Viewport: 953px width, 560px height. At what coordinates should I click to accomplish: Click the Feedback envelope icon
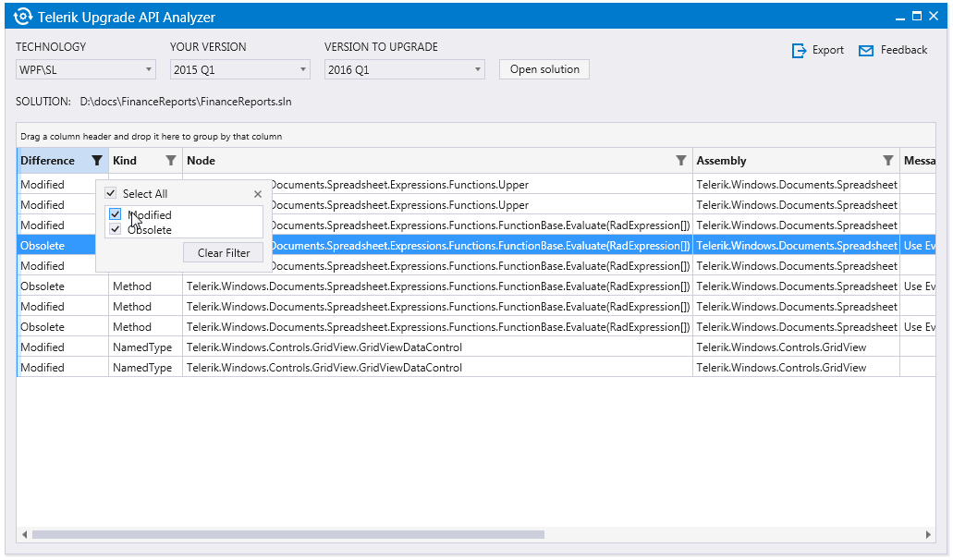pos(866,51)
